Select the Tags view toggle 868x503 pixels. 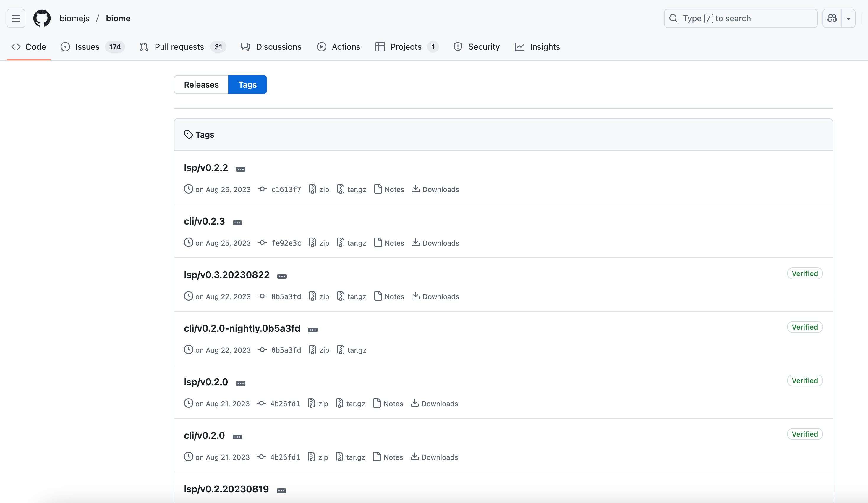coord(247,84)
